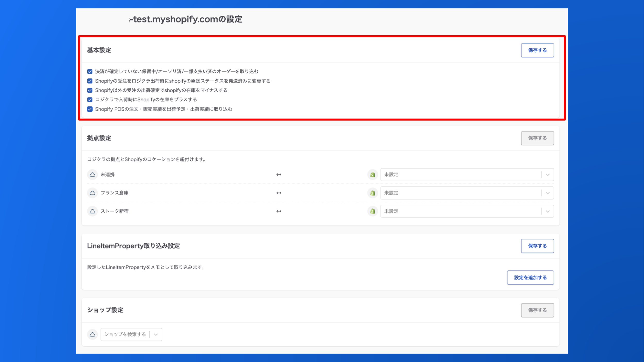Click Shopify bag icon in フランス倉庫 row

(372, 193)
